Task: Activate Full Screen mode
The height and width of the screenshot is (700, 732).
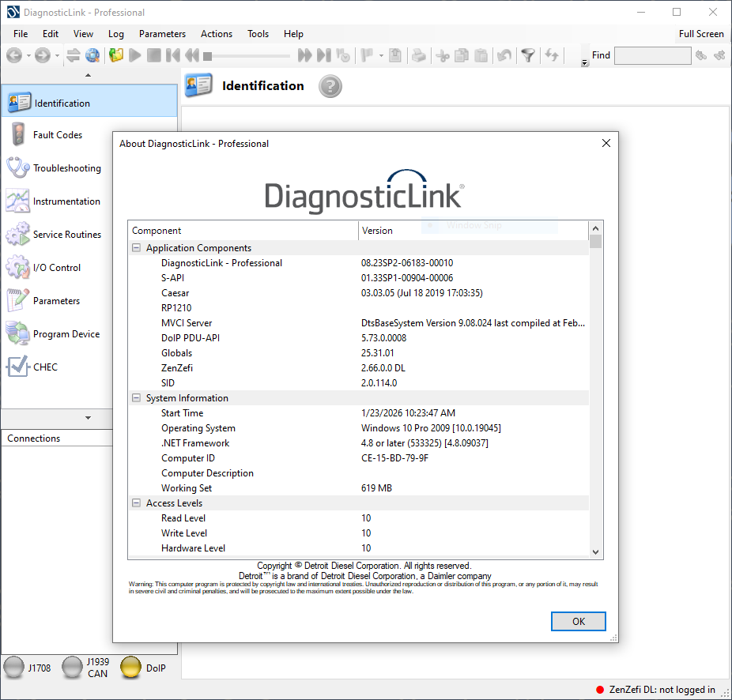Action: pos(700,34)
